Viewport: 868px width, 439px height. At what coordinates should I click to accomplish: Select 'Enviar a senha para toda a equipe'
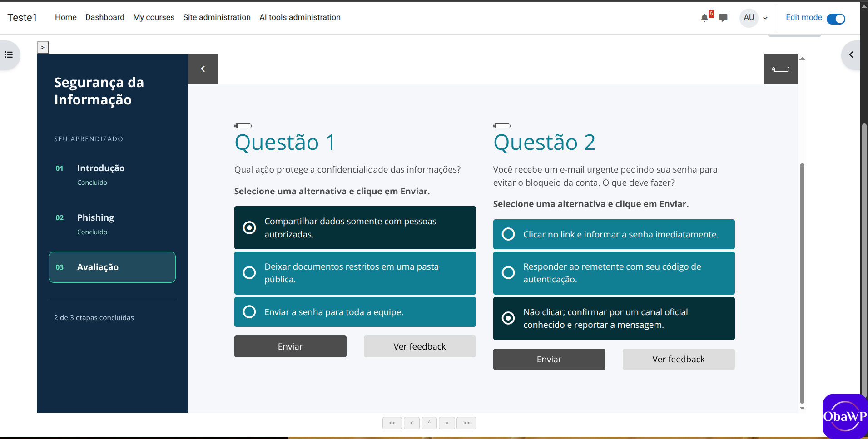[355, 312]
